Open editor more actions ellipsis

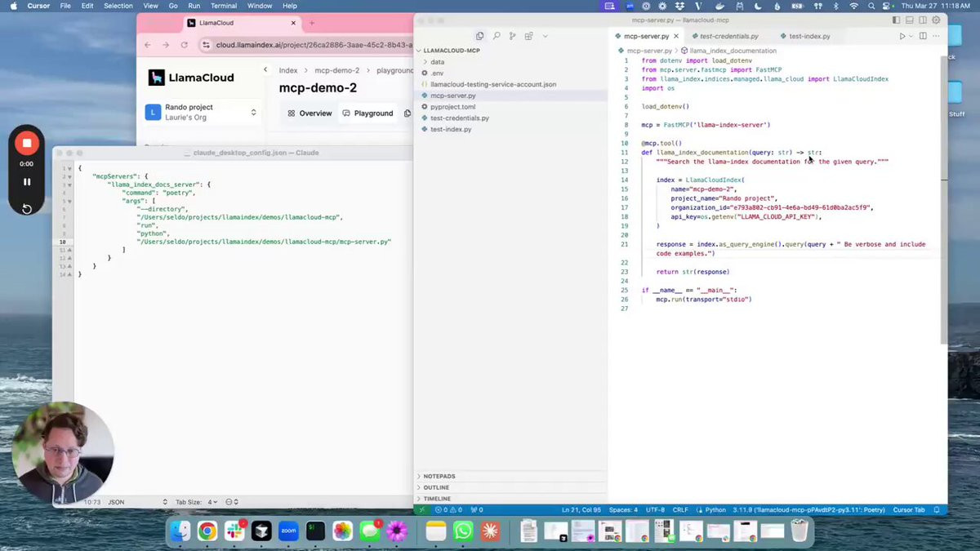pyautogui.click(x=938, y=36)
